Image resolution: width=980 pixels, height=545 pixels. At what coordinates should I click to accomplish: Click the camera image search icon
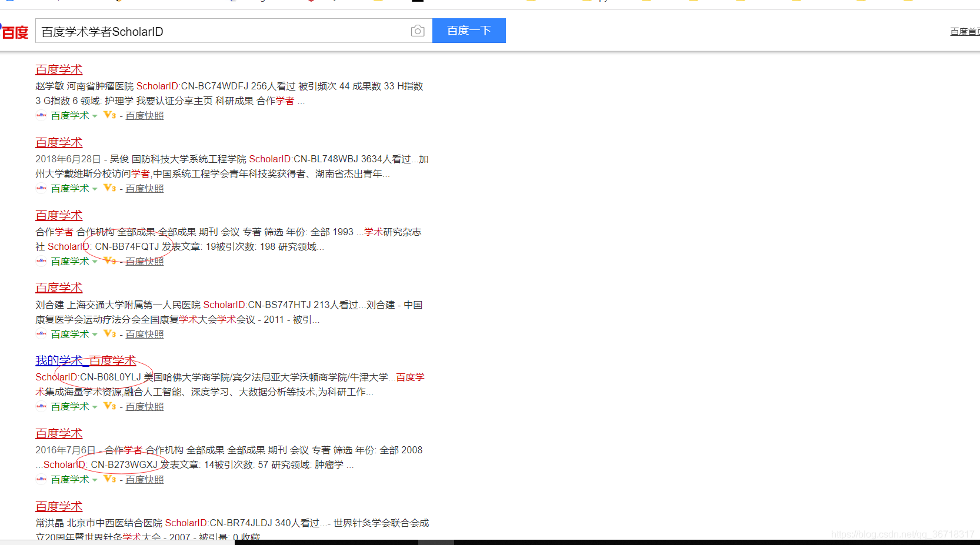click(x=418, y=31)
